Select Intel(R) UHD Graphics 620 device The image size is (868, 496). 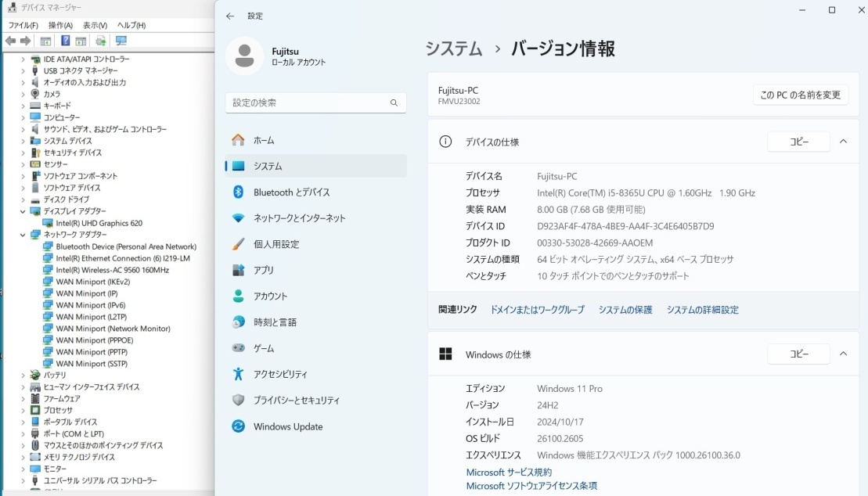pos(99,223)
